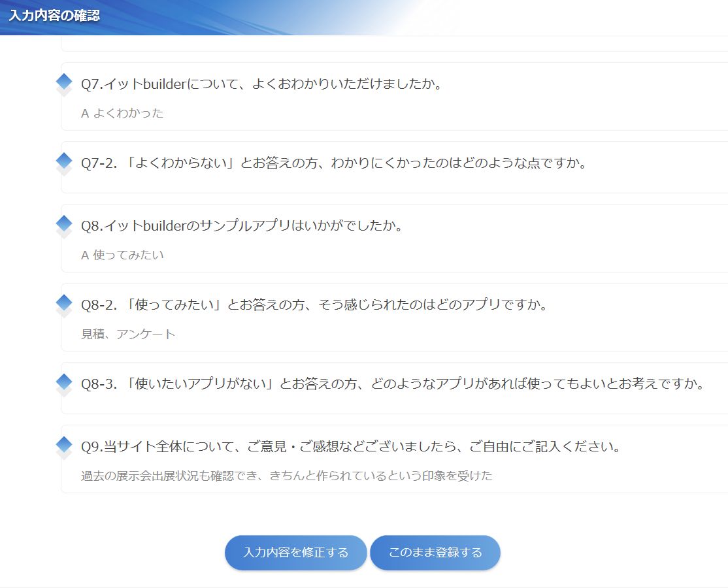Click the diamond icon beside Q8
The image size is (728, 588).
[64, 224]
